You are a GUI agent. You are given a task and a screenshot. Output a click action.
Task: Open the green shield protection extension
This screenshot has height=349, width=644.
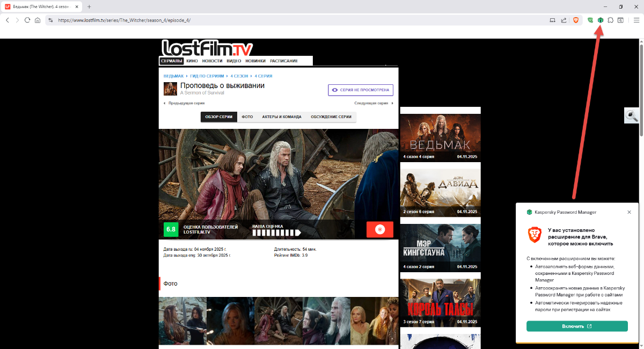(x=590, y=20)
